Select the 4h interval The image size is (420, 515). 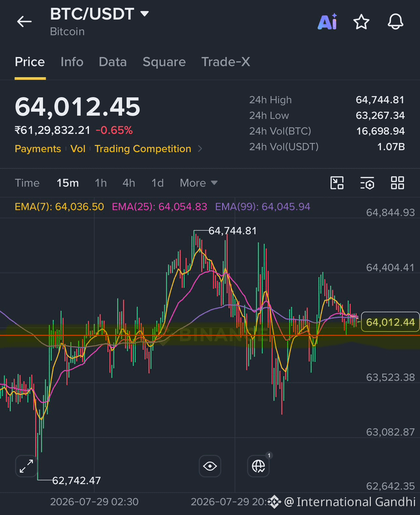click(x=129, y=183)
